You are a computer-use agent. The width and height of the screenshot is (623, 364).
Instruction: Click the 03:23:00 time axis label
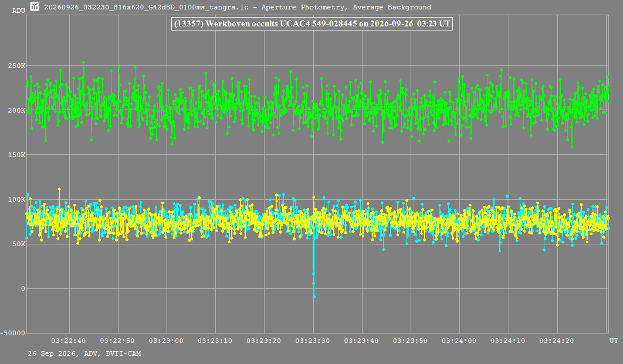click(x=166, y=341)
